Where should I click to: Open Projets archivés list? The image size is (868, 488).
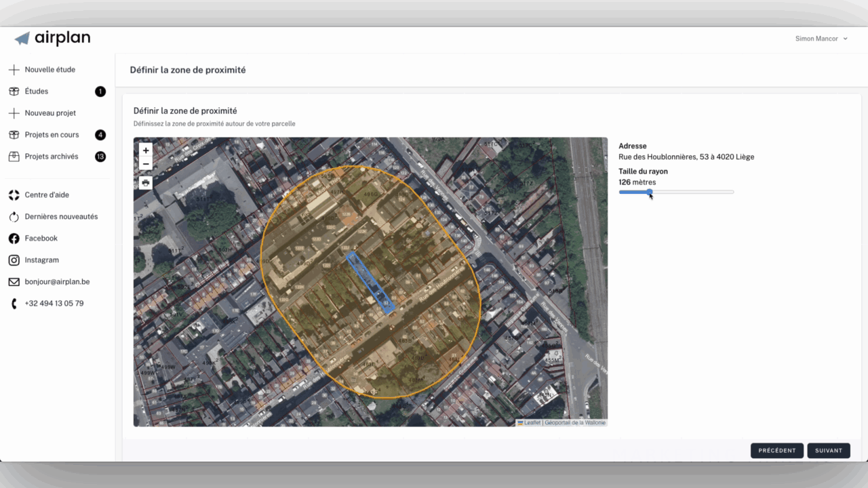click(52, 157)
